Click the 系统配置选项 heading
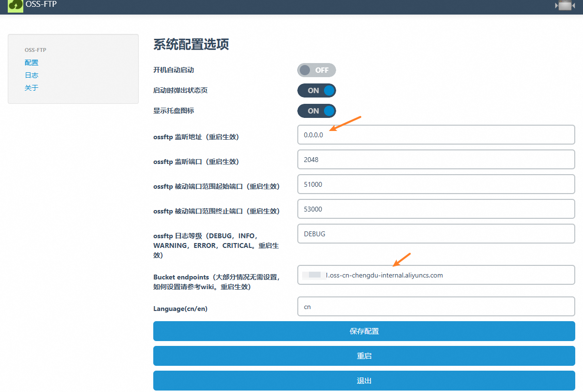 click(x=191, y=45)
